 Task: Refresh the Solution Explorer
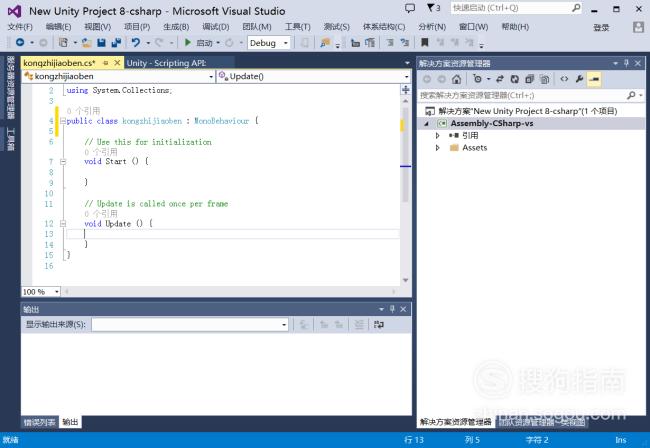point(514,79)
